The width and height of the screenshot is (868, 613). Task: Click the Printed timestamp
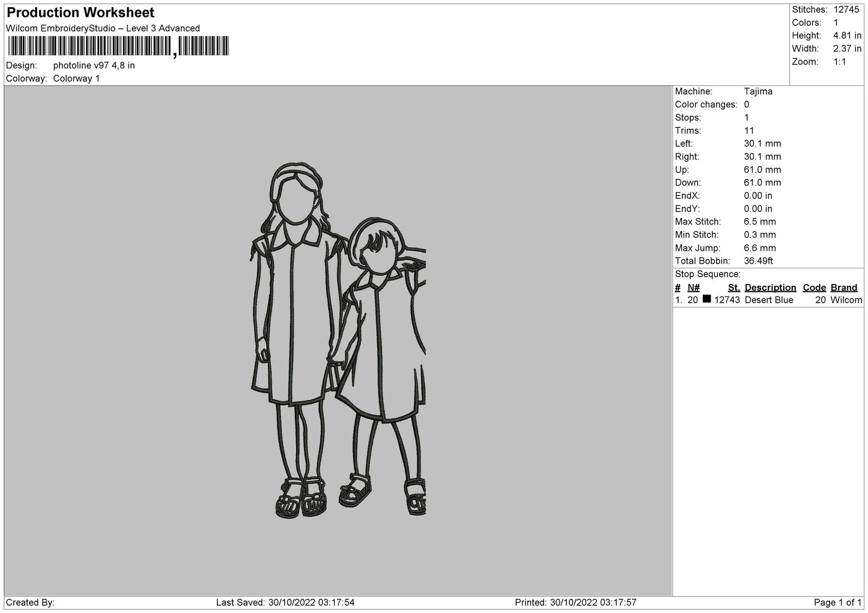[x=575, y=602]
